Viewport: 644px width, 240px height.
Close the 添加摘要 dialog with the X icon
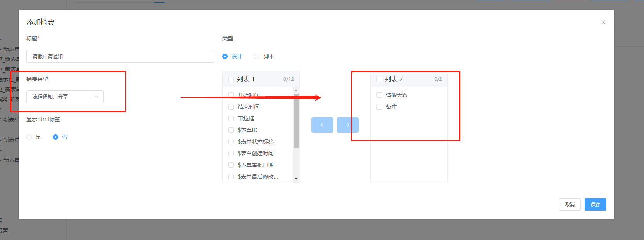coord(603,22)
